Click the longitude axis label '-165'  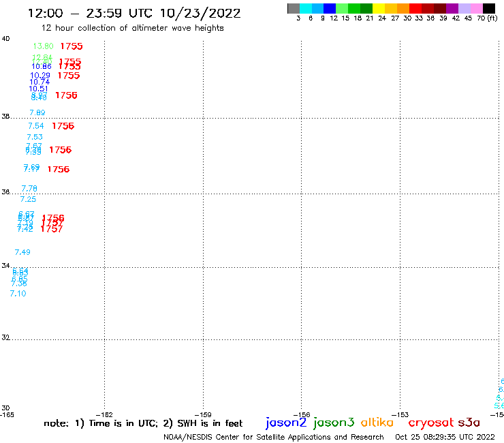(x=7, y=414)
